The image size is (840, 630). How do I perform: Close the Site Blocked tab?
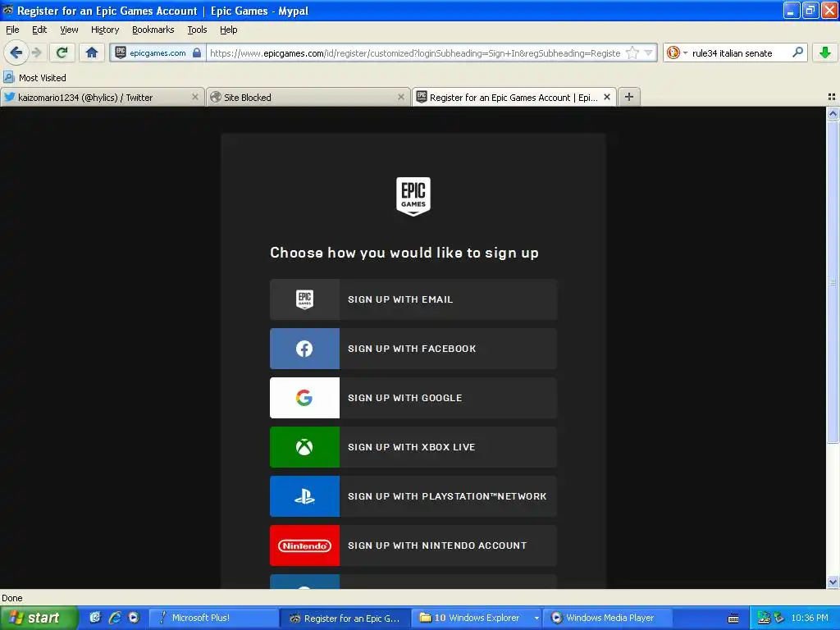tap(400, 97)
